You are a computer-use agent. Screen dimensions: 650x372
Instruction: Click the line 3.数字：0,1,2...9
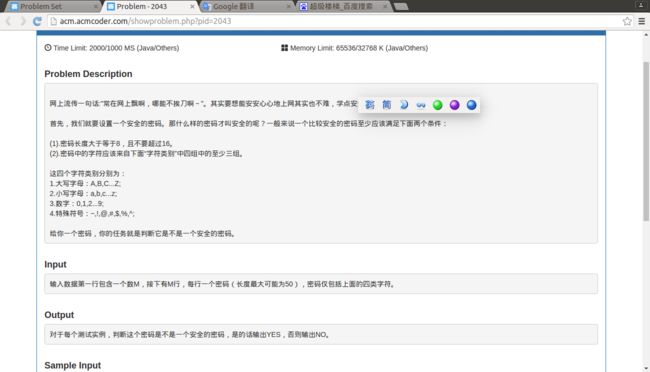tap(77, 204)
